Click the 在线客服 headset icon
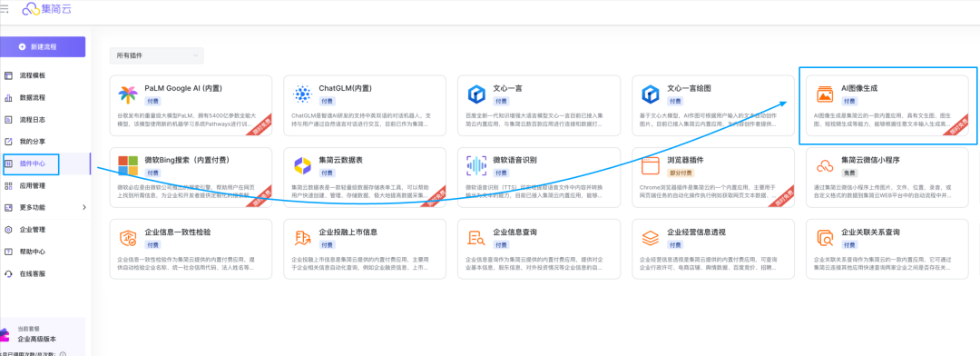Viewport: 980px width, 356px height. click(9, 273)
